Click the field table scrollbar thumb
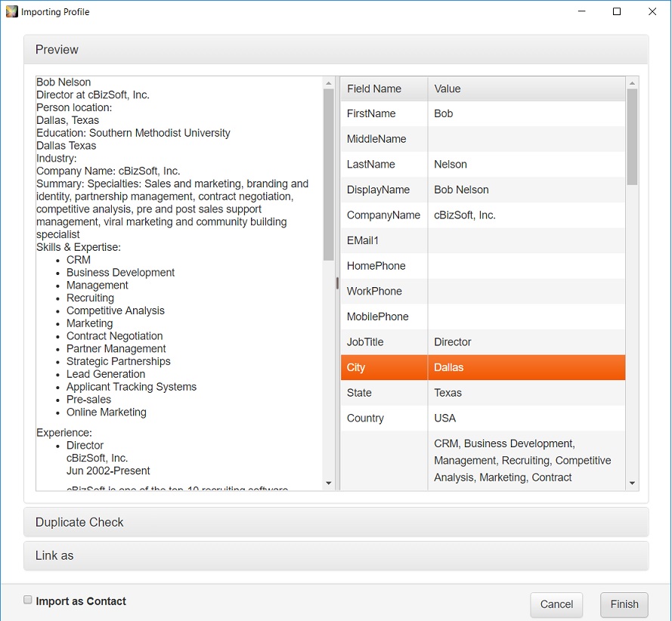This screenshot has height=621, width=672. coord(632,137)
